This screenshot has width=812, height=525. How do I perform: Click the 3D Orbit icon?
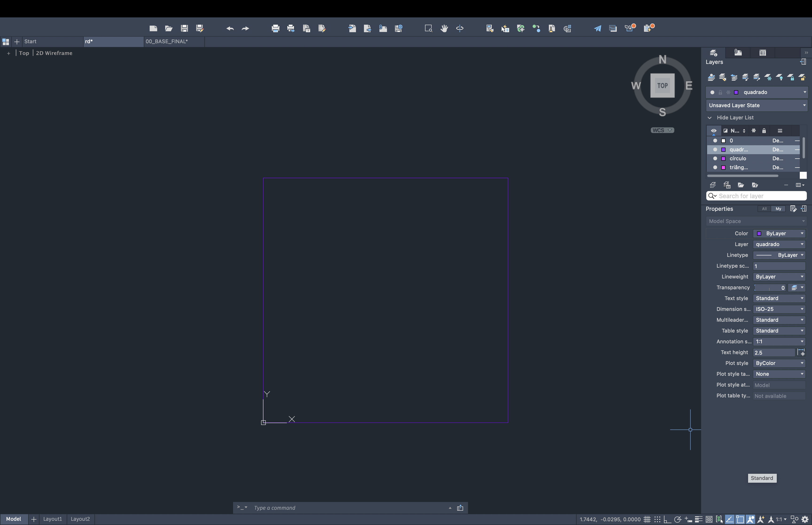460,28
